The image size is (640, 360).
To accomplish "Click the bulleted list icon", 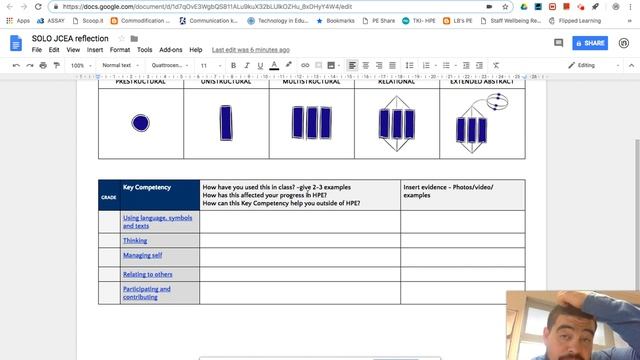I will click(x=446, y=65).
